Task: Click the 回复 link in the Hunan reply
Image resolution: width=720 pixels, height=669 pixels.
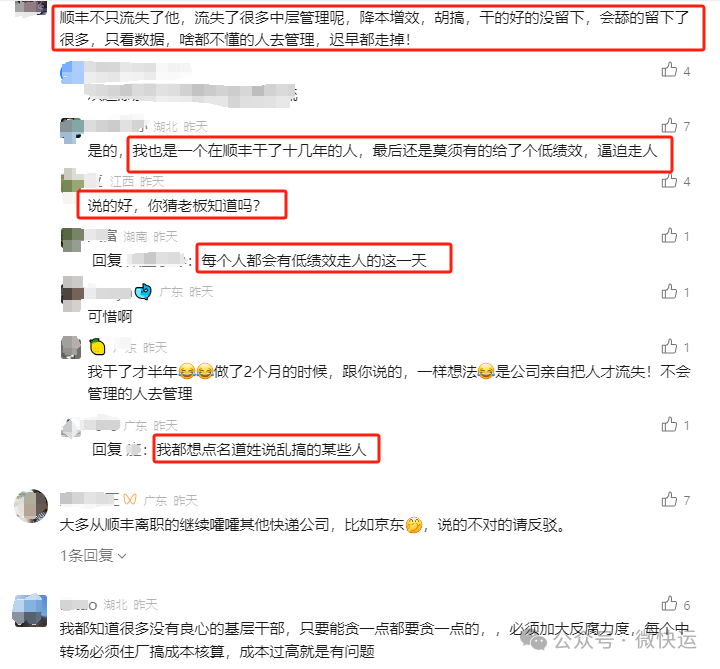Action: [x=107, y=260]
